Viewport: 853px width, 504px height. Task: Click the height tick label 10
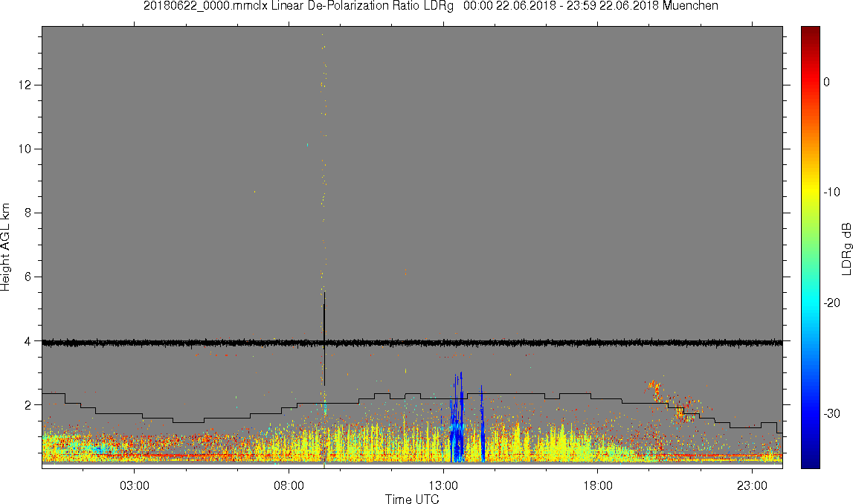tap(25, 149)
